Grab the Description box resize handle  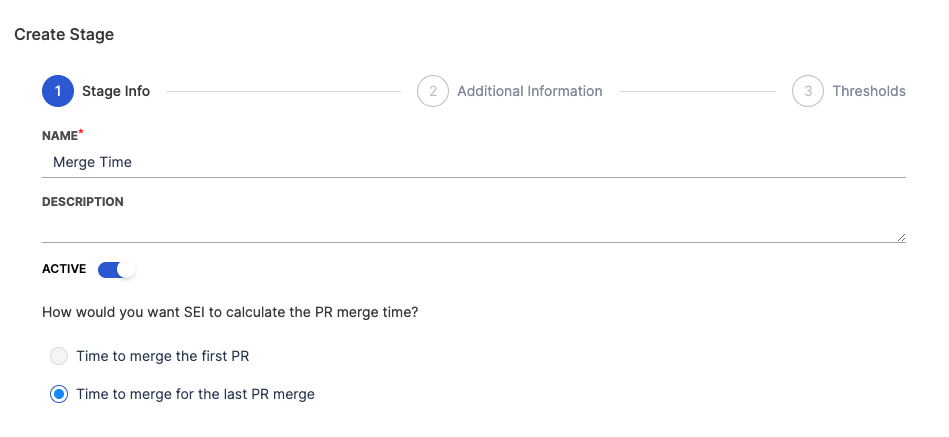[x=901, y=237]
